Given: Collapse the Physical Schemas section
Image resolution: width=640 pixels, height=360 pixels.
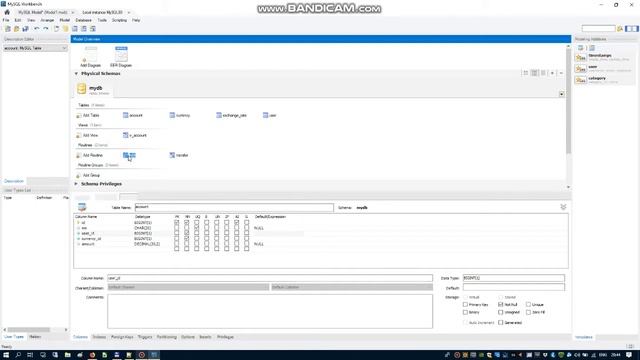Looking at the screenshot, I should [76, 73].
